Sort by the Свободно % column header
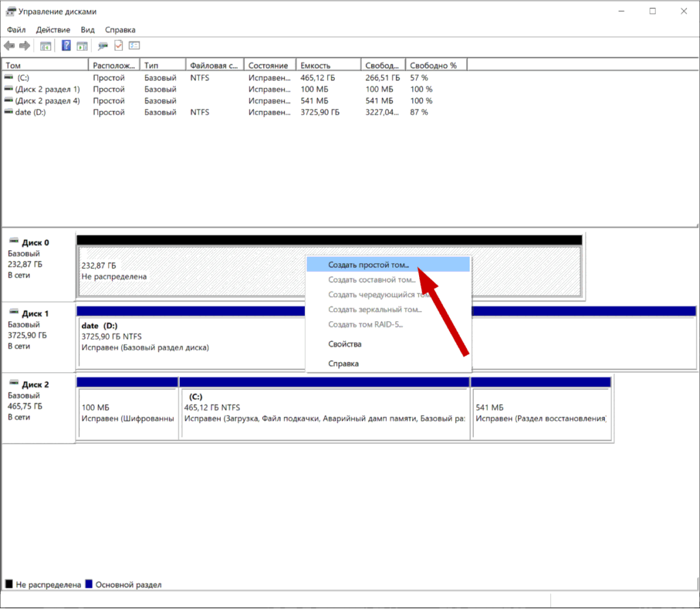The height and width of the screenshot is (609, 700). pyautogui.click(x=437, y=65)
